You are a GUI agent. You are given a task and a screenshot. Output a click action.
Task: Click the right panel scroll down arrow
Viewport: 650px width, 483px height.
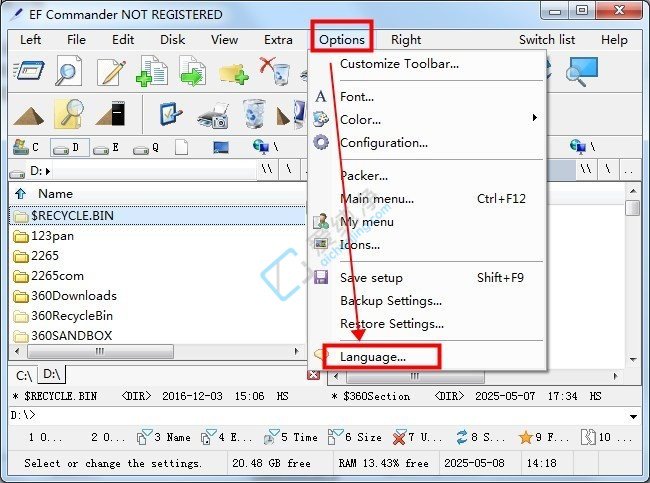point(633,359)
